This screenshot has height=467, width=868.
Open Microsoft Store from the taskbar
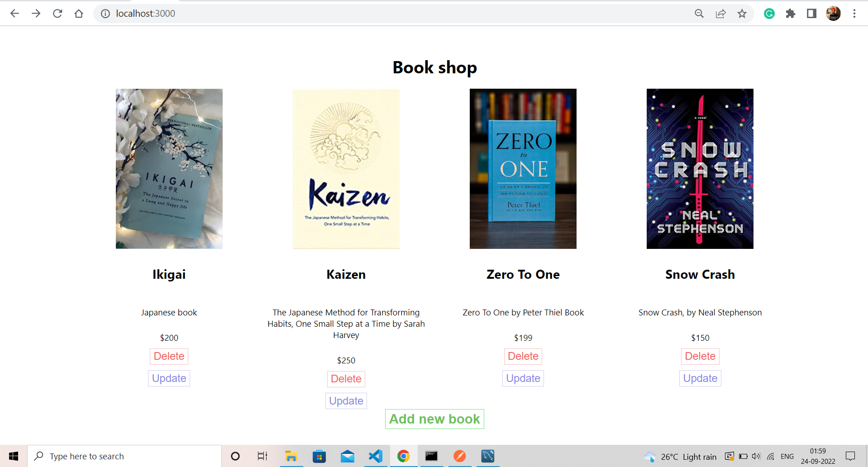click(319, 456)
